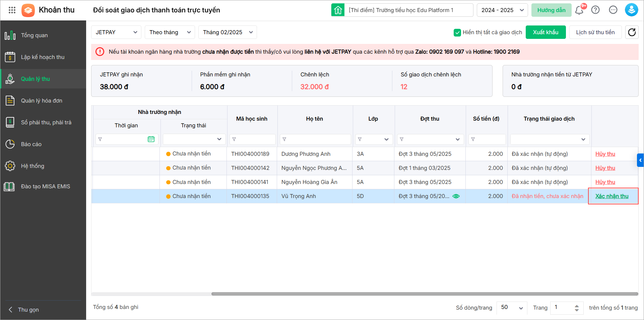The width and height of the screenshot is (644, 320).
Task: Click Xác nhận thu for Vũ Trọng Anh
Action: 611,196
